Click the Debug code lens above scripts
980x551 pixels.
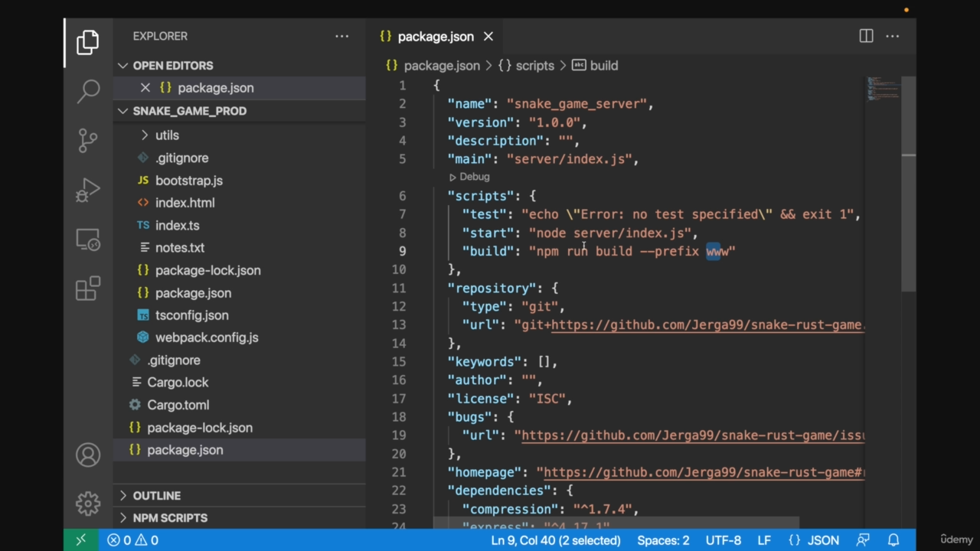click(x=469, y=177)
